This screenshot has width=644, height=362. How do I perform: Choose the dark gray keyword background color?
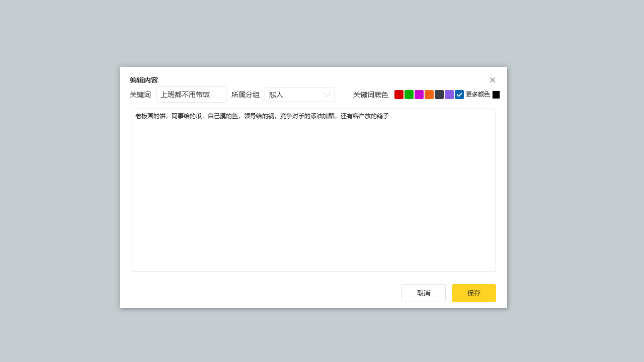(x=439, y=95)
